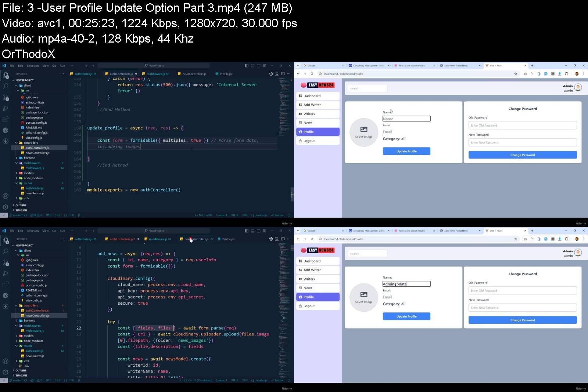Image resolution: width=588 pixels, height=392 pixels.
Task: Expand TIMELINE section in bottom-left Explorer
Action: (21, 375)
